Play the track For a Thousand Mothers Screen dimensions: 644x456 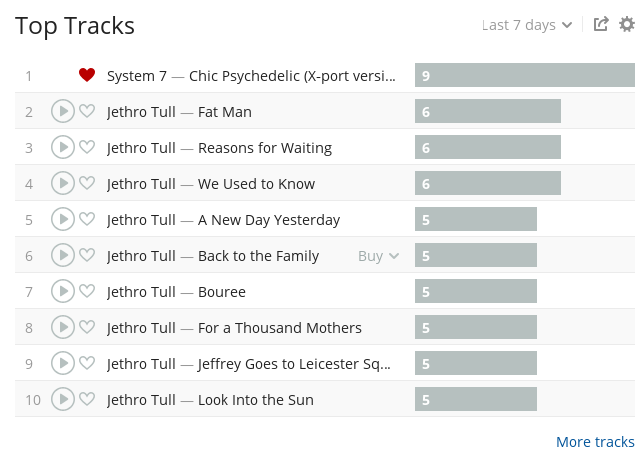[x=62, y=327]
